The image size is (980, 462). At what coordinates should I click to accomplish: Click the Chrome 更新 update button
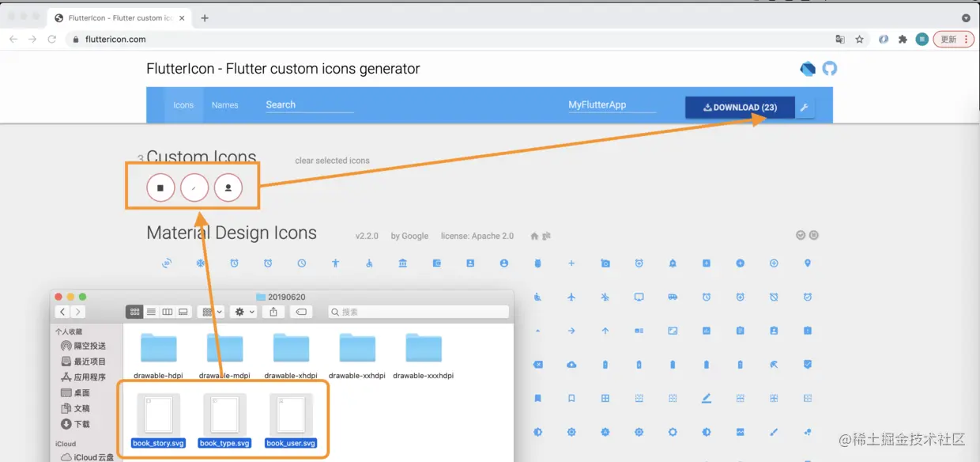pos(953,40)
